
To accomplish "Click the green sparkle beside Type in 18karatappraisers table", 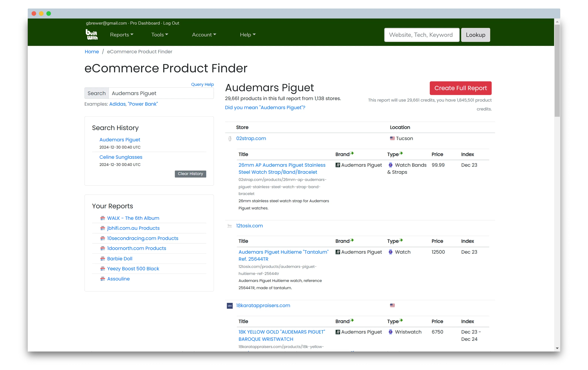I will (401, 320).
